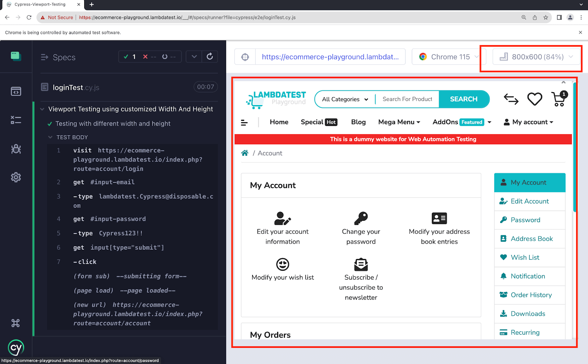Screen dimensions: 588x364
Task: Open keyboard shortcuts command icon
Action: tap(16, 323)
